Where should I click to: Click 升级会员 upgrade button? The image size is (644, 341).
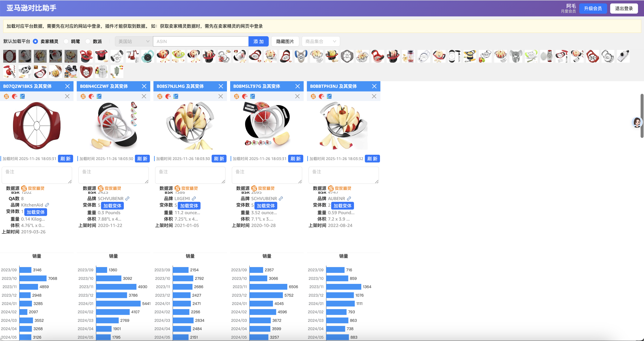593,9
